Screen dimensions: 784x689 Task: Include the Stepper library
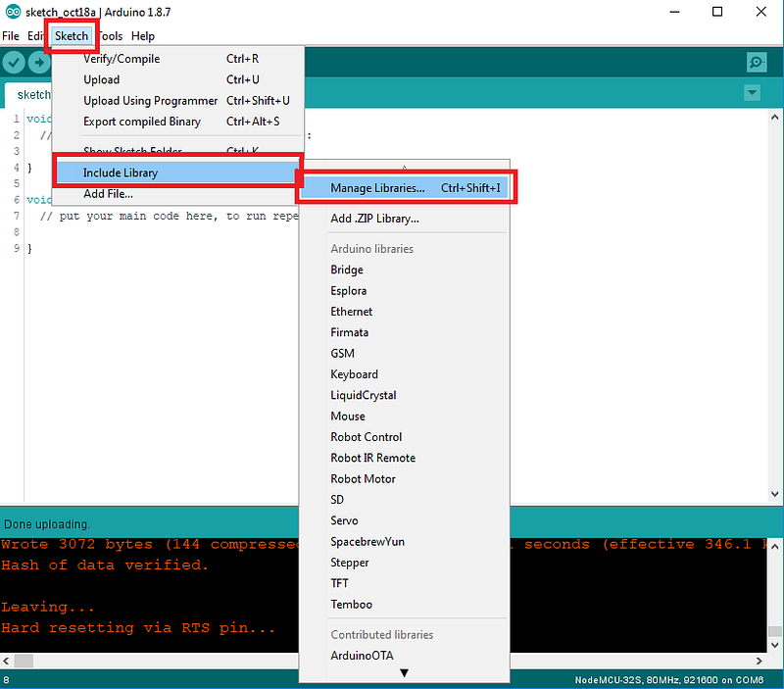click(404, 563)
